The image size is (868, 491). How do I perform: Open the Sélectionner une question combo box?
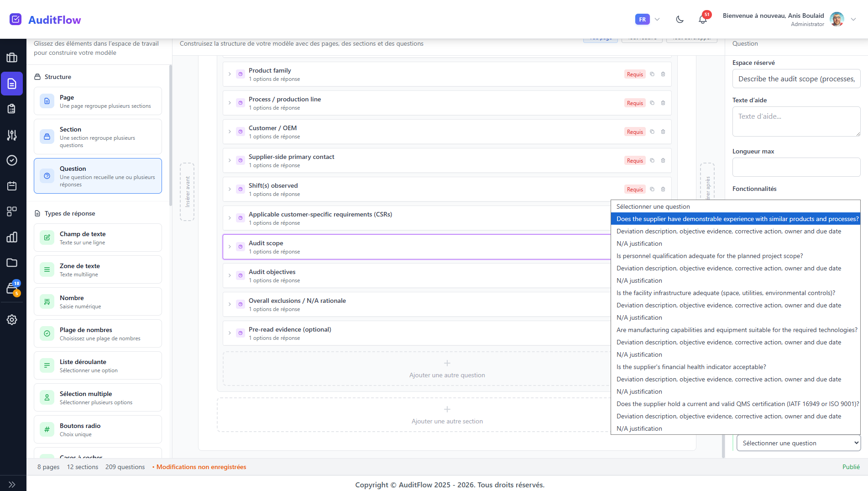[799, 443]
